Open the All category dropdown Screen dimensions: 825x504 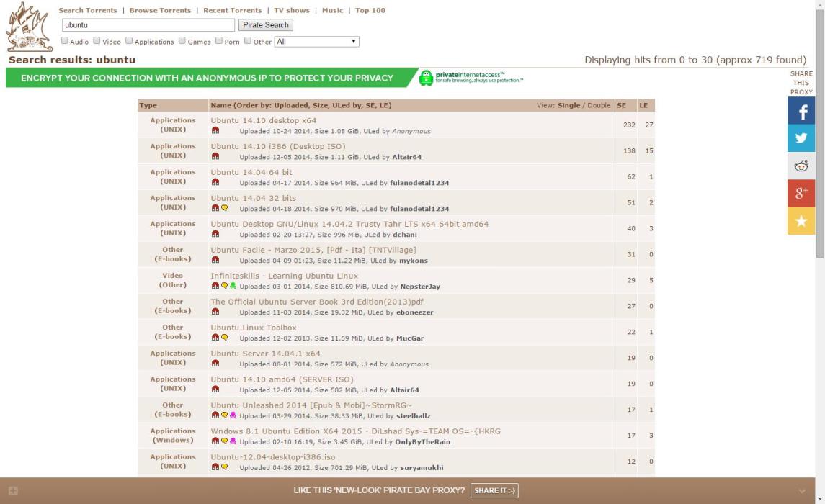click(x=317, y=42)
